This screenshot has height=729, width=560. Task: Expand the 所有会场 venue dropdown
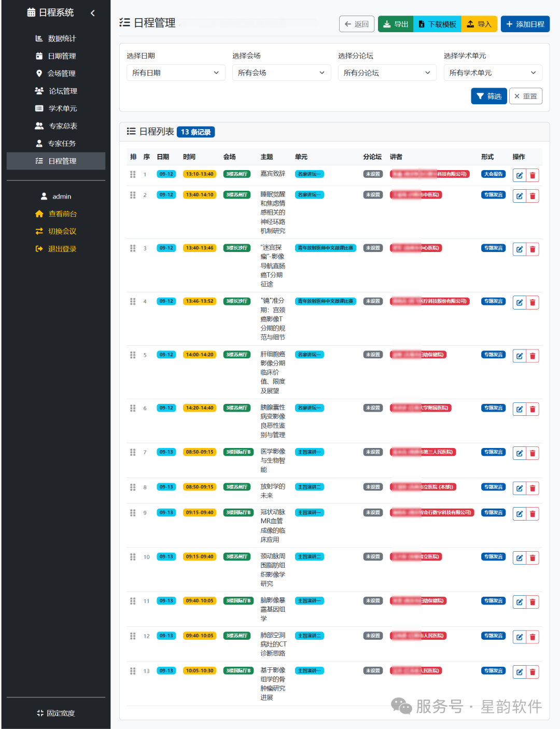(x=282, y=73)
